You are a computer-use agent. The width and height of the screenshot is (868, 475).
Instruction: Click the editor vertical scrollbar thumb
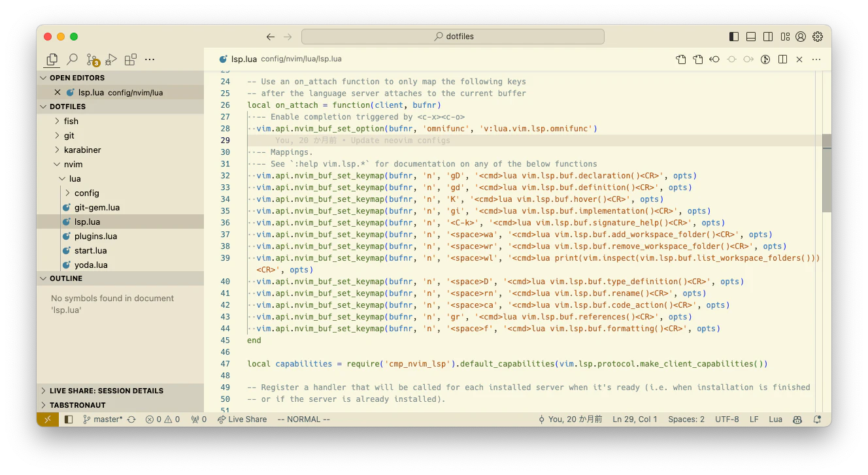point(827,173)
